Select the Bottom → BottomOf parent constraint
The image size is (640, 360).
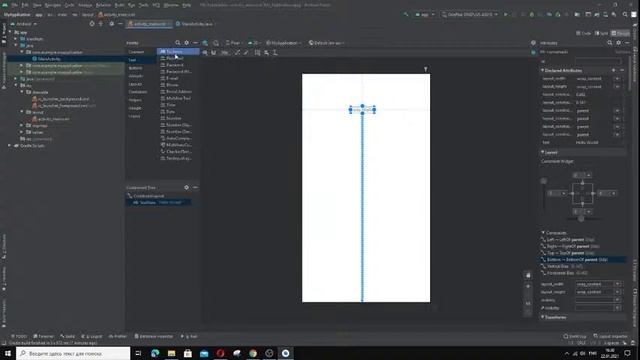pyautogui.click(x=583, y=260)
